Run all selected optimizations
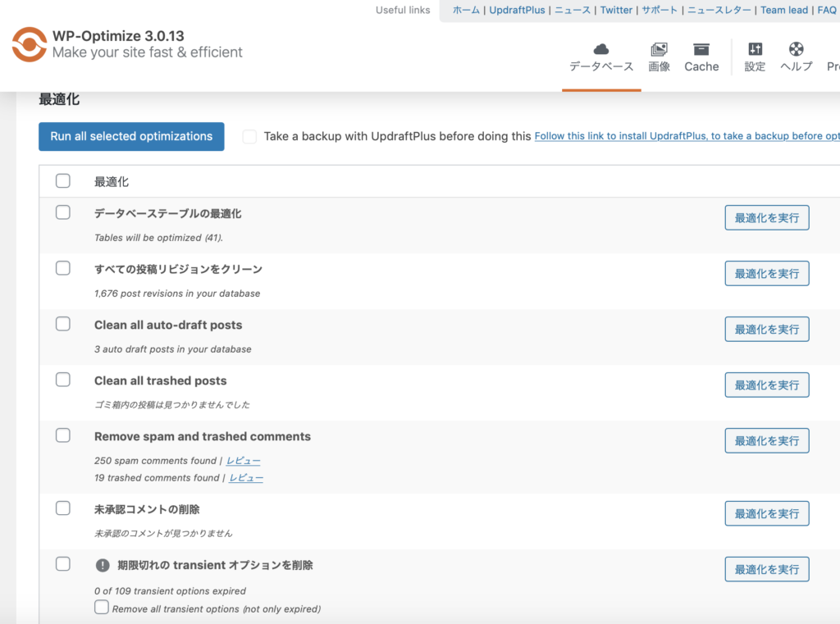The width and height of the screenshot is (840, 624). [x=130, y=137]
